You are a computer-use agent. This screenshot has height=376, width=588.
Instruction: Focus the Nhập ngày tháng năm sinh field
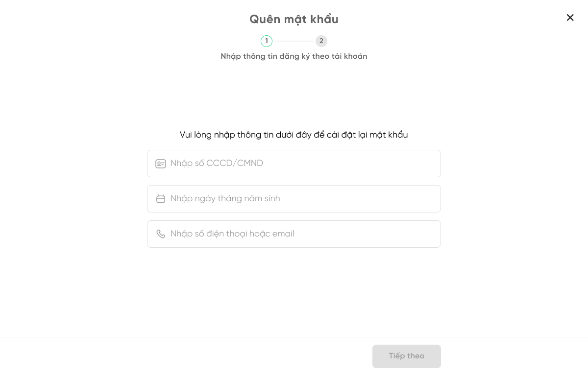click(x=343, y=199)
